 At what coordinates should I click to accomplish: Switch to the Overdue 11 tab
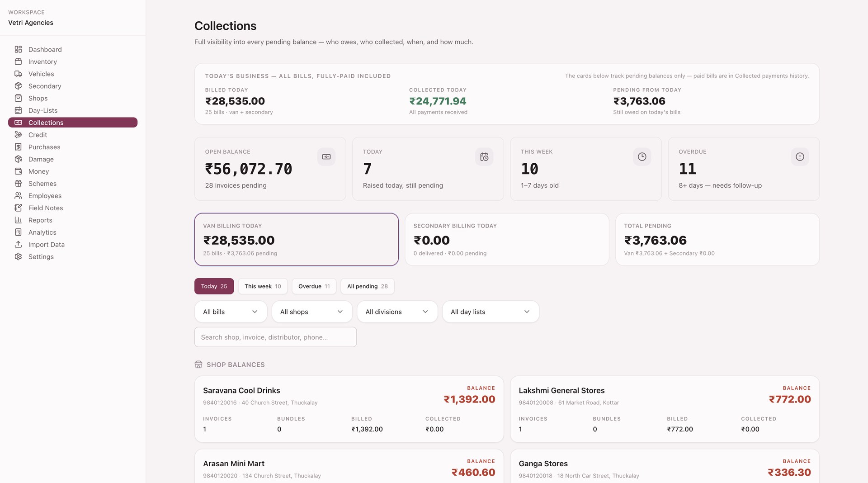314,286
